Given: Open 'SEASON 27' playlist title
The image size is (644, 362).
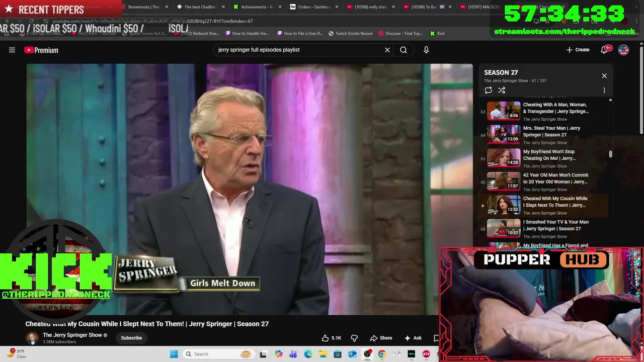Looking at the screenshot, I should pyautogui.click(x=501, y=72).
